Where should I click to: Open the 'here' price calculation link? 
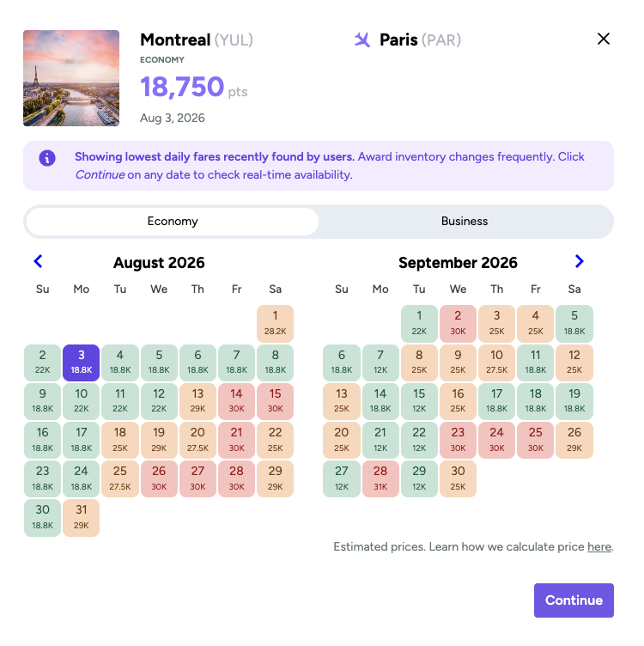tap(599, 546)
